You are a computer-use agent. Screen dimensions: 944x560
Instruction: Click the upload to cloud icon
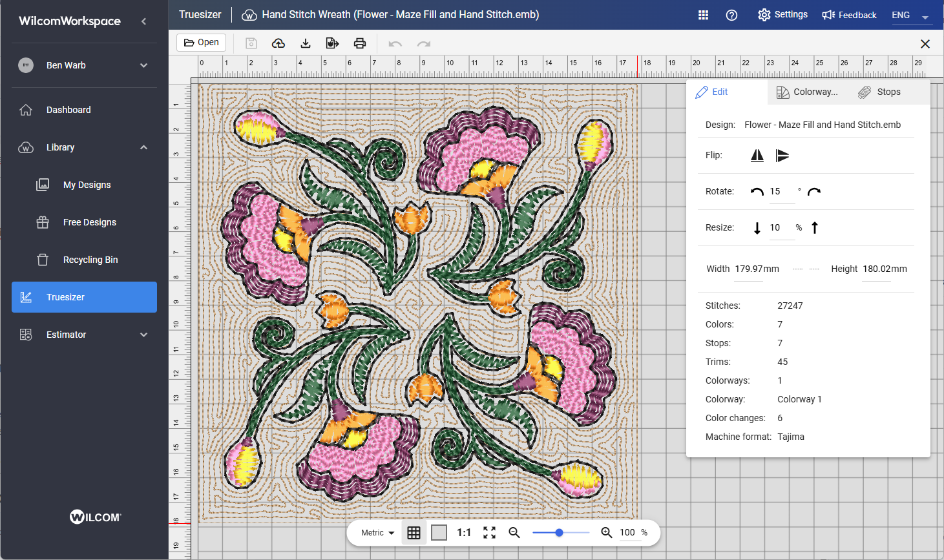tap(278, 43)
